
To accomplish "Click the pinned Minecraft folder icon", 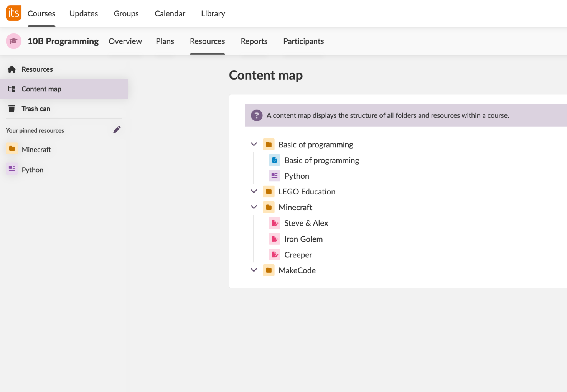I will tap(12, 149).
